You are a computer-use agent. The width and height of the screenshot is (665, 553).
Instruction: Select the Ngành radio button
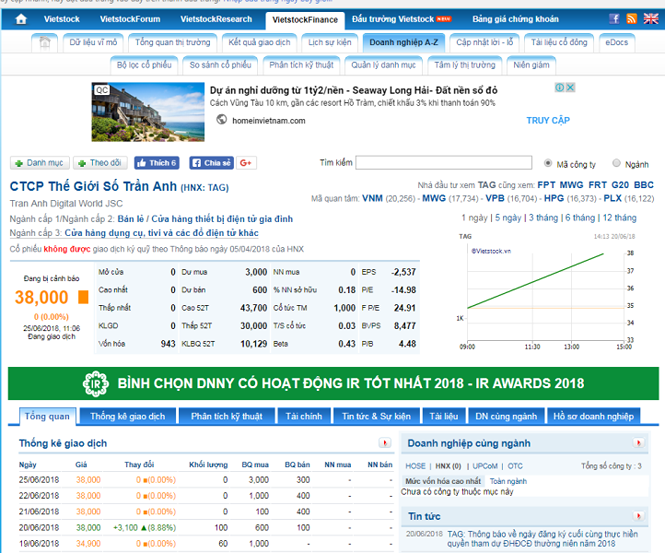pos(616,163)
